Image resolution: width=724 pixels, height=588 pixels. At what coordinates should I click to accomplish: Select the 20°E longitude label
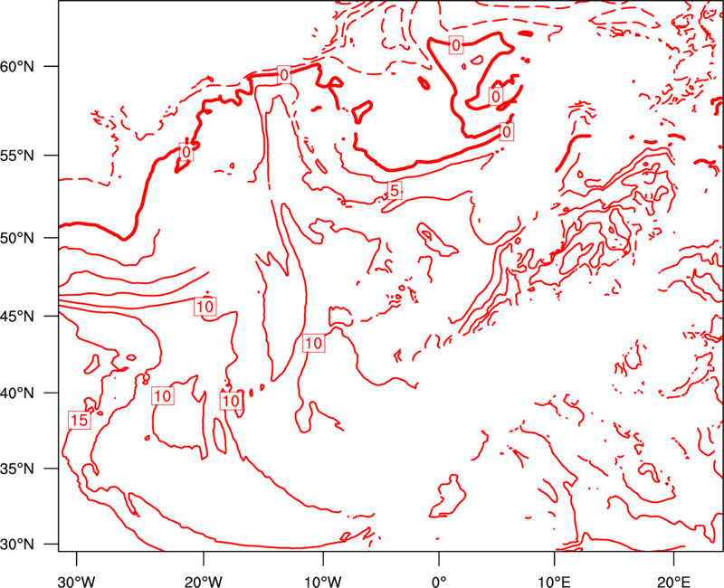tap(673, 582)
